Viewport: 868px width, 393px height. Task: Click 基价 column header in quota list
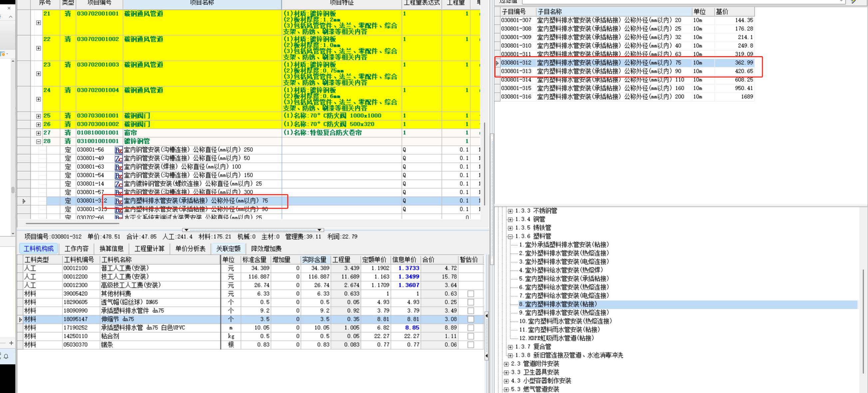(734, 12)
